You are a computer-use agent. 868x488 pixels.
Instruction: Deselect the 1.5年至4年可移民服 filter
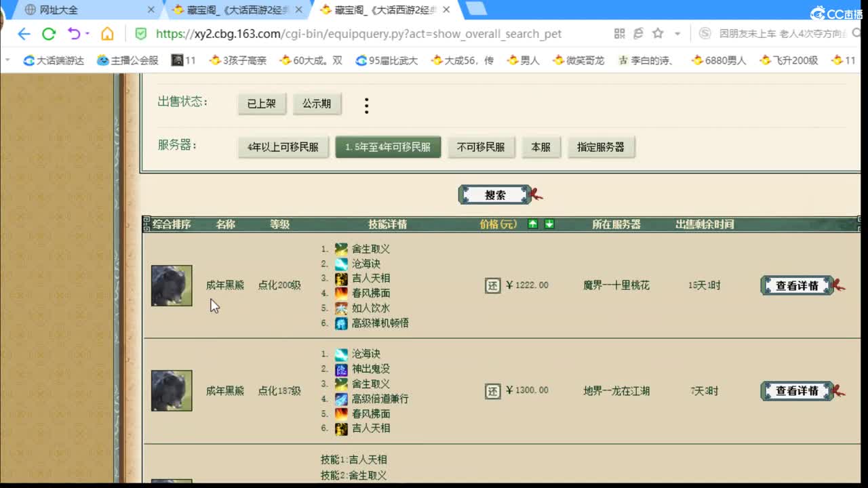coord(388,147)
